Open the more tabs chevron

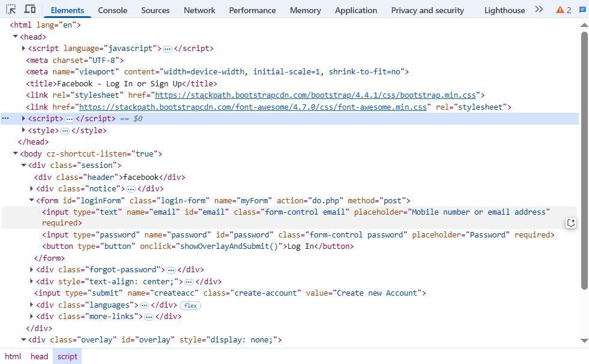[539, 10]
